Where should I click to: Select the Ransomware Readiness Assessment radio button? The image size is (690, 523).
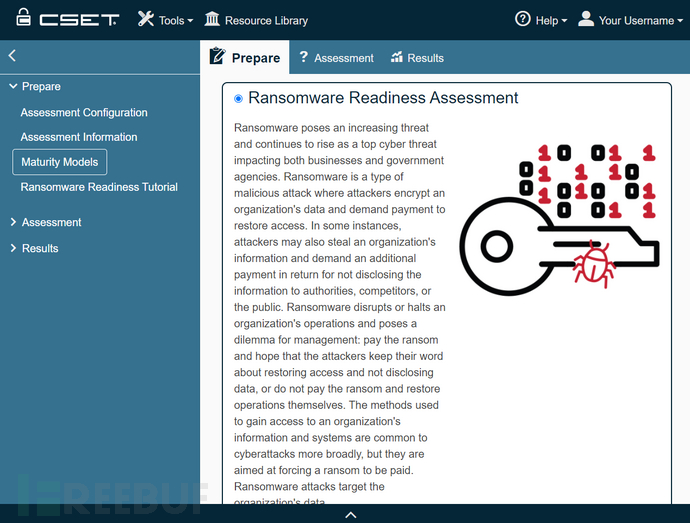coord(238,98)
